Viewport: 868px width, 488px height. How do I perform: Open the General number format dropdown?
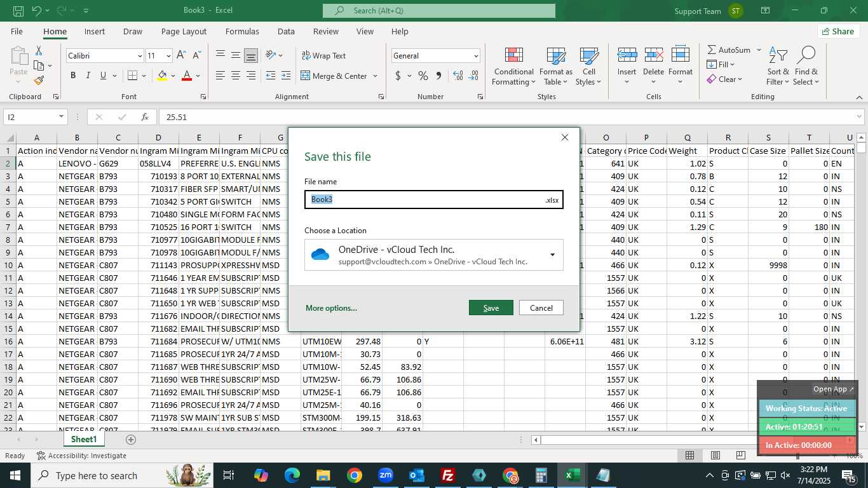pyautogui.click(x=476, y=56)
